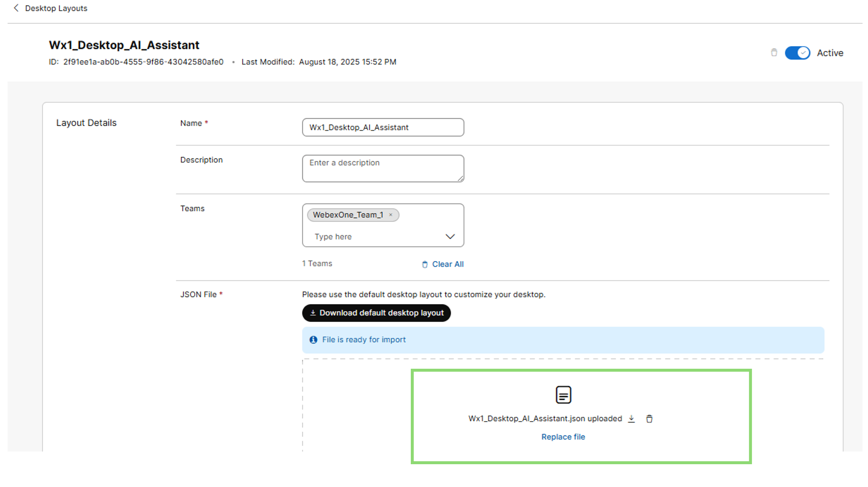The height and width of the screenshot is (487, 868).
Task: Click the info icon in the import banner
Action: pos(313,340)
